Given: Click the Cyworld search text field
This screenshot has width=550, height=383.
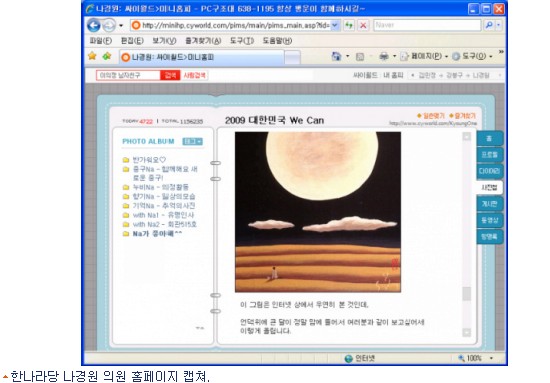Looking at the screenshot, I should (x=128, y=75).
